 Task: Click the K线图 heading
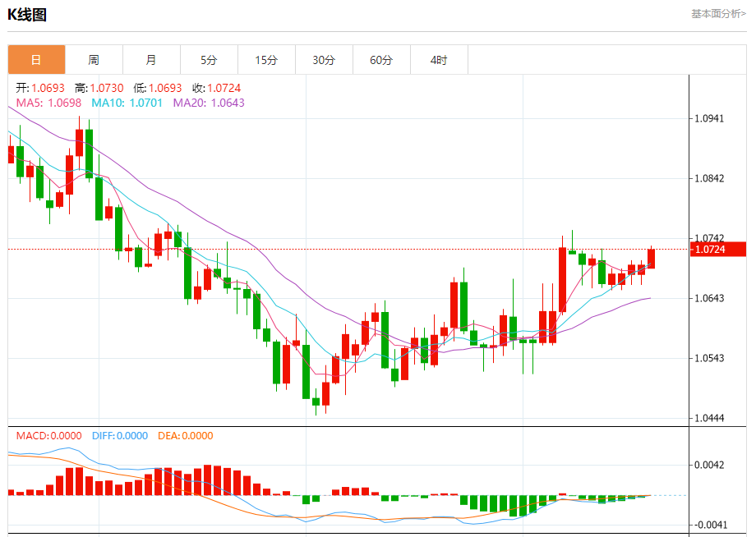27,15
